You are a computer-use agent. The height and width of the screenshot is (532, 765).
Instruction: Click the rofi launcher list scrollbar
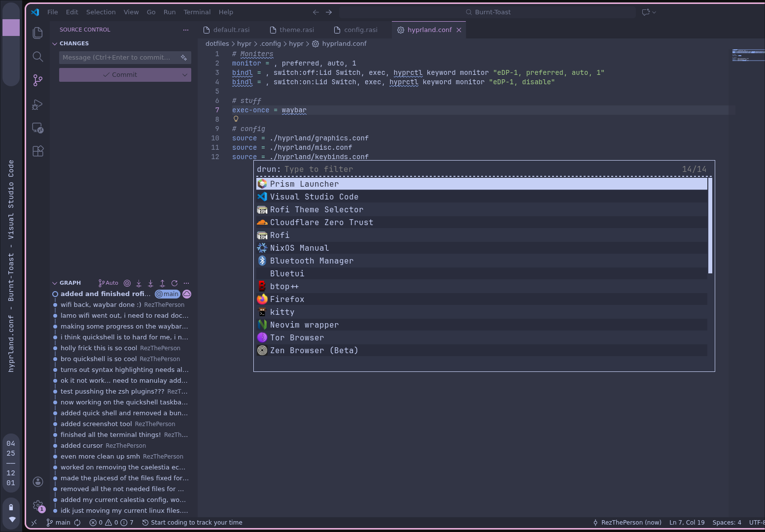click(710, 226)
